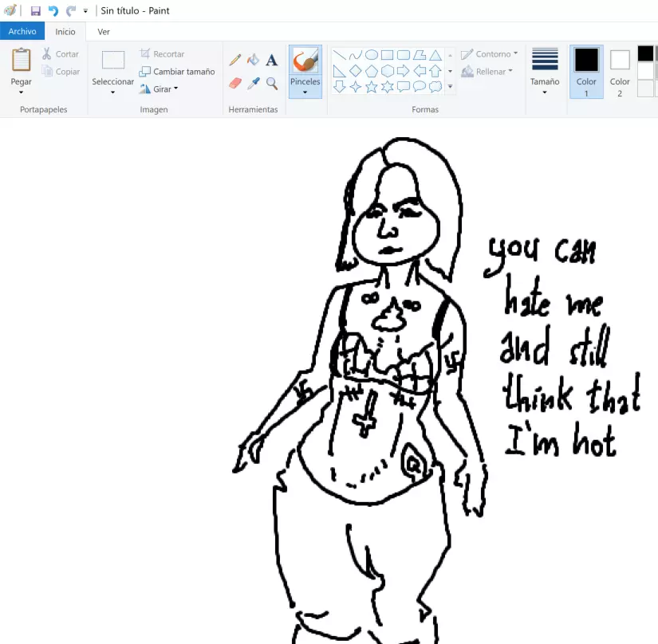Open the Rellenar fill dropdown
Screen dimensions: 658x644
[x=487, y=72]
